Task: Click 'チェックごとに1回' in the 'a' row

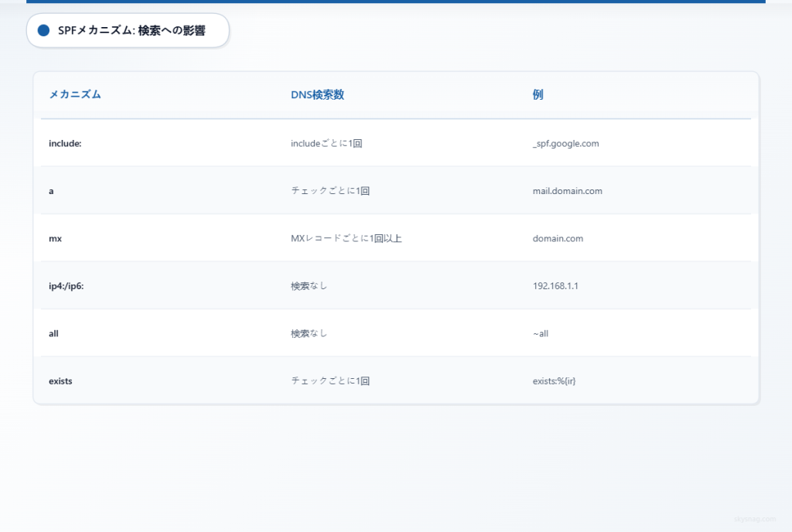Action: coord(330,191)
